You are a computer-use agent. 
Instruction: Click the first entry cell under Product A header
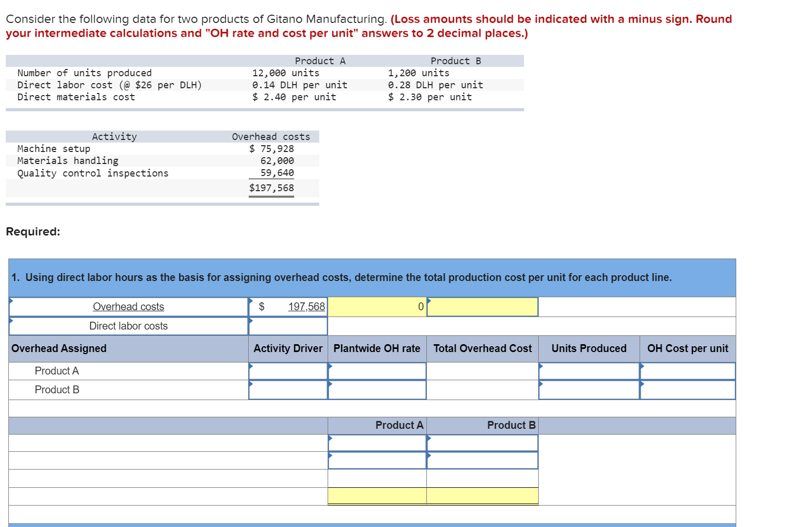click(x=377, y=442)
